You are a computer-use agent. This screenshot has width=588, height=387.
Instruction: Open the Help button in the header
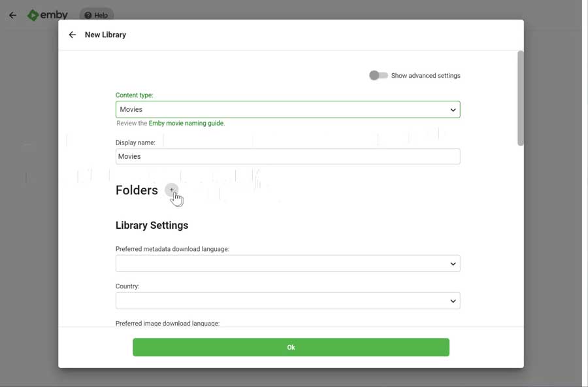point(97,16)
